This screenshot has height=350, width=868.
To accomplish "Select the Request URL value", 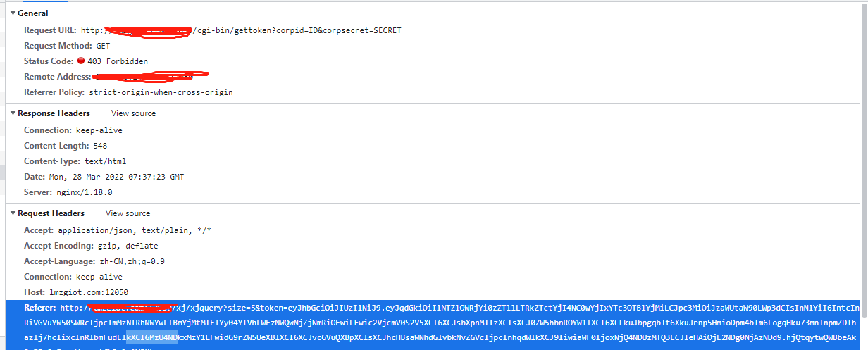I will [241, 30].
